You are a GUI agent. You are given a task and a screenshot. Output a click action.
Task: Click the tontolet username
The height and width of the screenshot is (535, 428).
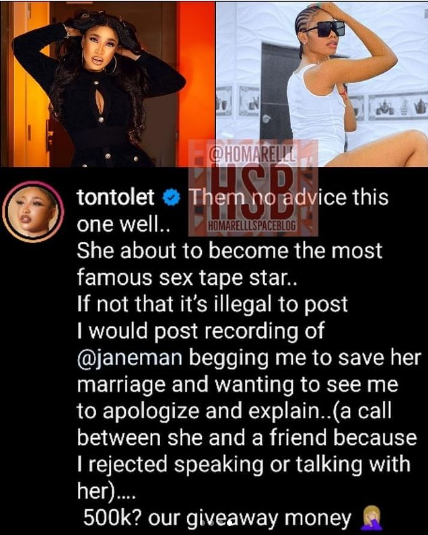point(115,198)
